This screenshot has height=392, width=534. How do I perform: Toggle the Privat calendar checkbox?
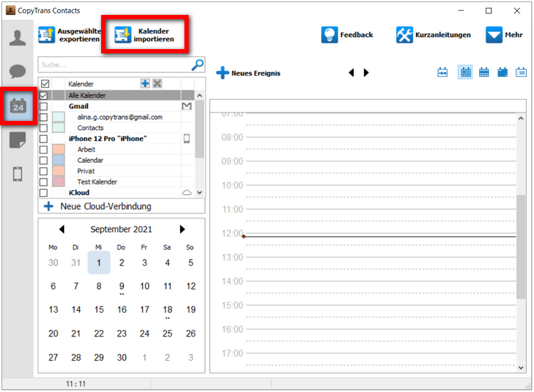click(x=43, y=171)
